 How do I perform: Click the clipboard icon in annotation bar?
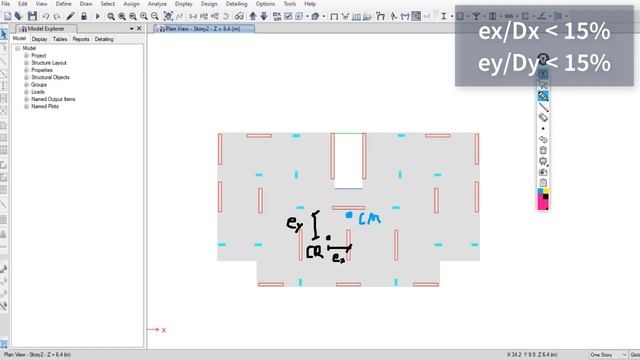[543, 183]
